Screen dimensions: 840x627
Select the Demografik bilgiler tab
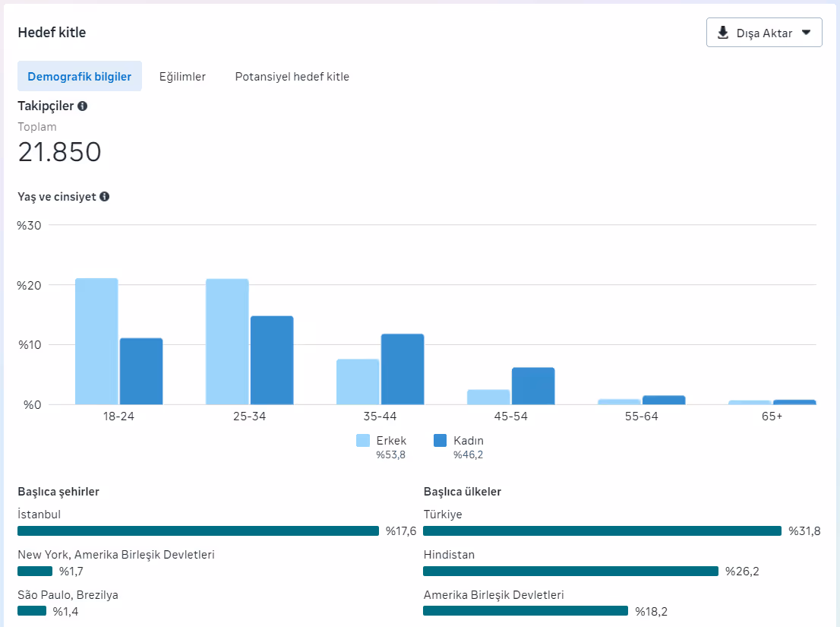click(x=79, y=76)
